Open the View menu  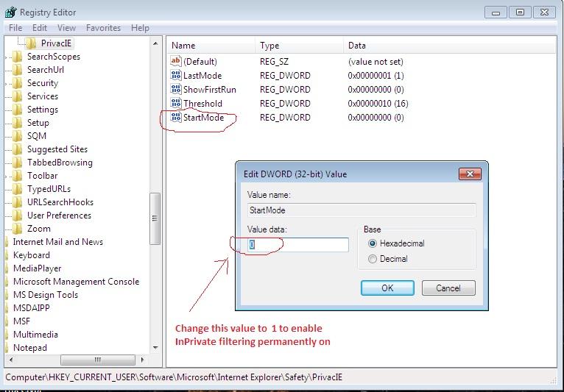66,28
